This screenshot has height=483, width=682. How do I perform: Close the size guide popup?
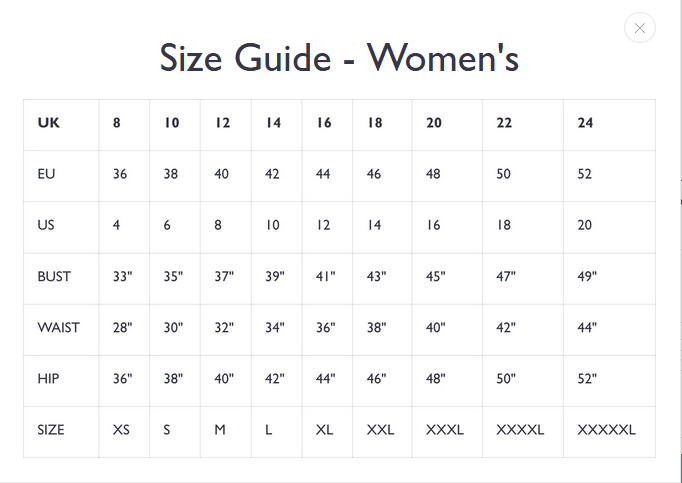(x=639, y=28)
